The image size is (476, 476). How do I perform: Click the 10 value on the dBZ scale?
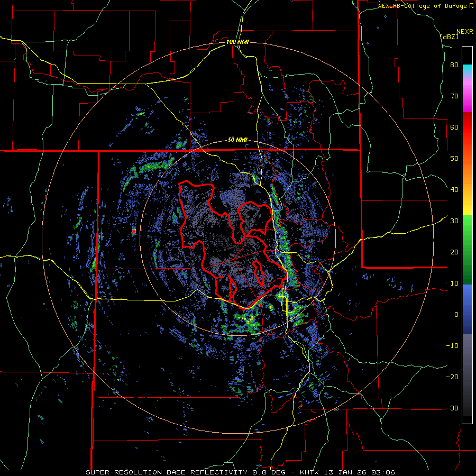click(x=454, y=283)
